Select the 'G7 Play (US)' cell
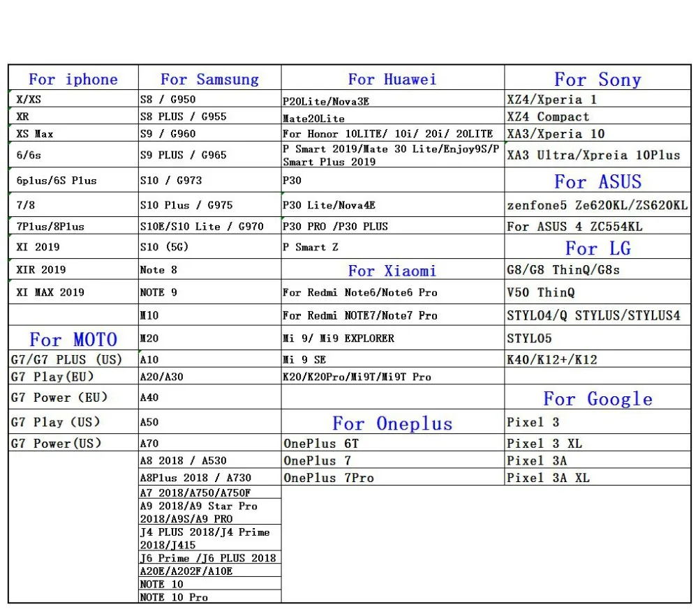 tap(73, 421)
